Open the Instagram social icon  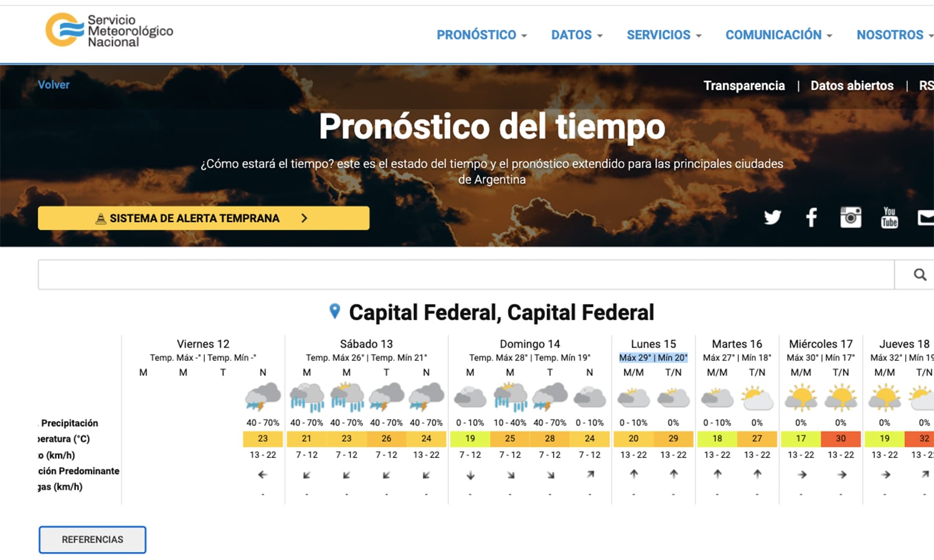(x=851, y=217)
